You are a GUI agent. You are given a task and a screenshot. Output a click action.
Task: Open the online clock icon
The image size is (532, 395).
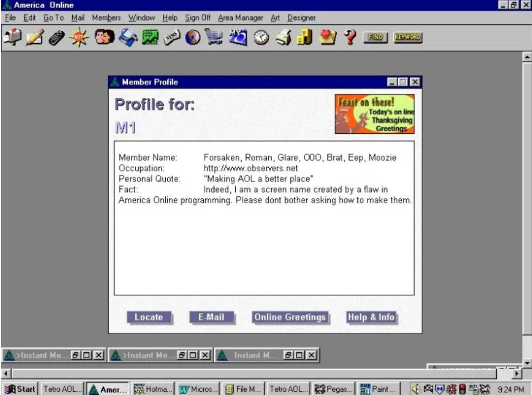(x=261, y=37)
